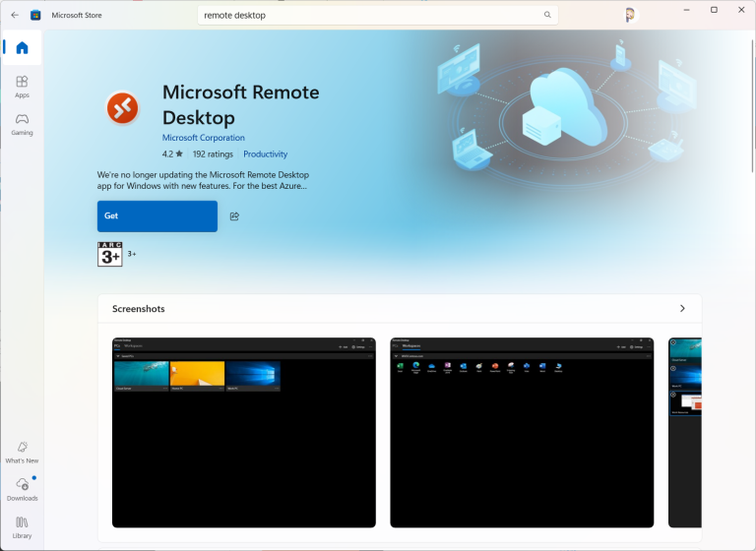Open Gaming section in sidebar

pyautogui.click(x=22, y=124)
